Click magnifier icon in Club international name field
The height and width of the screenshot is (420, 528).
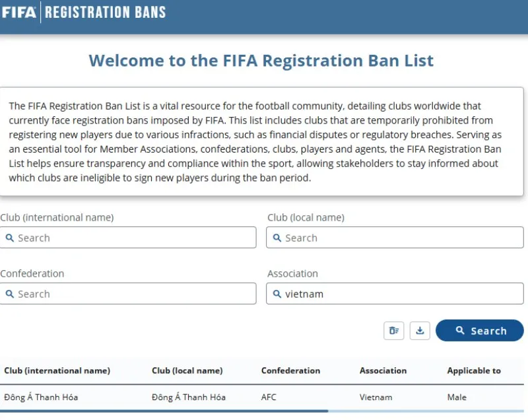click(10, 238)
